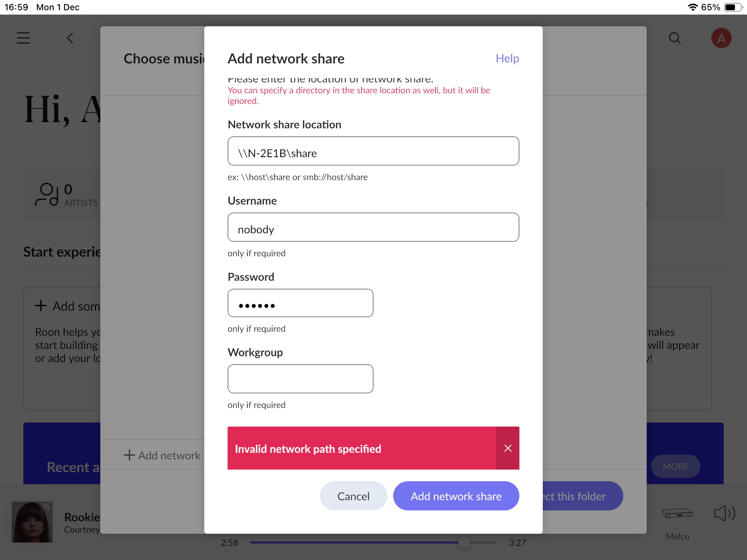The height and width of the screenshot is (560, 747).
Task: Open the Melco audio zone icon
Action: pyautogui.click(x=677, y=513)
